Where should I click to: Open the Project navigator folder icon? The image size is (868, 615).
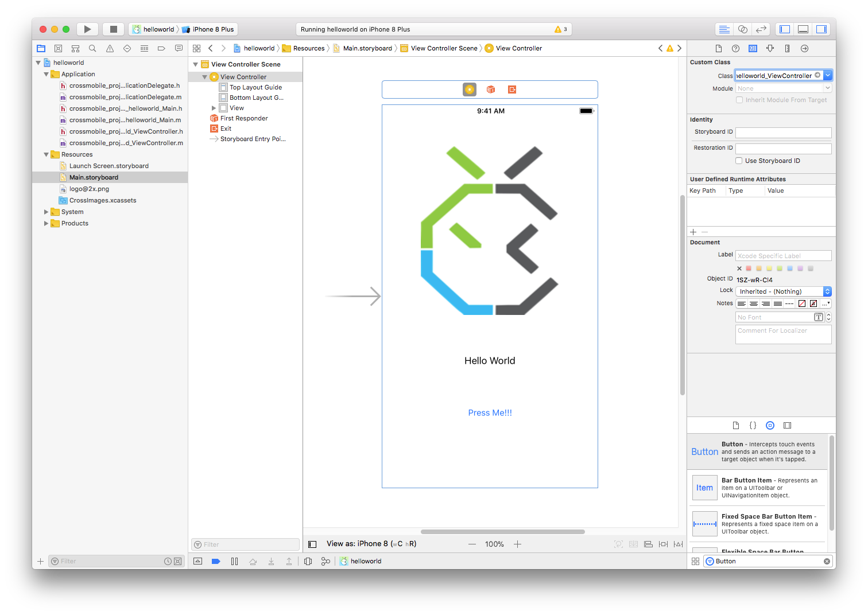coord(41,49)
